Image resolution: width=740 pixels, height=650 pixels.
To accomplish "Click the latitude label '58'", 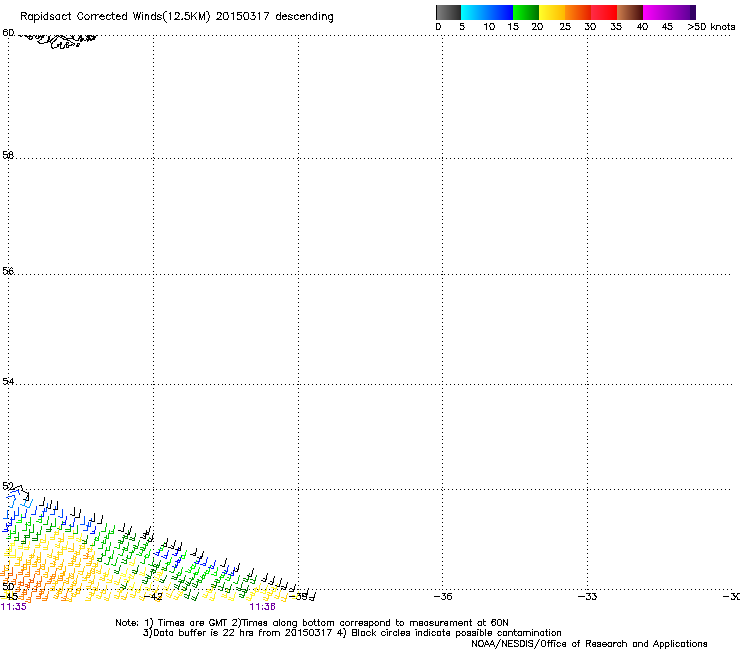I will [x=8, y=155].
